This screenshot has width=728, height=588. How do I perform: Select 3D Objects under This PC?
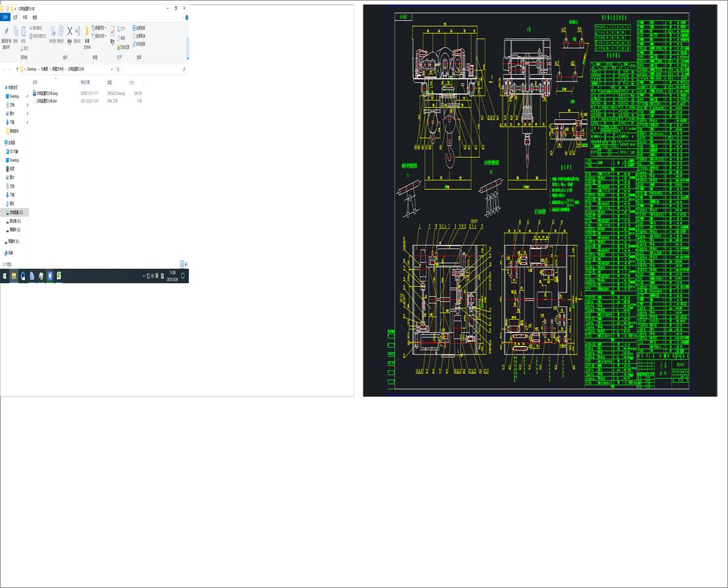12,151
